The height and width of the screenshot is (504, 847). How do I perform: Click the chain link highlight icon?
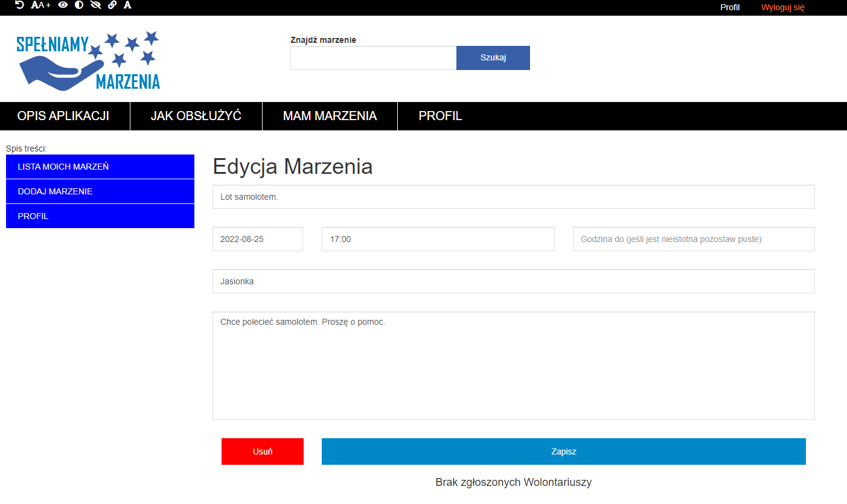[112, 5]
